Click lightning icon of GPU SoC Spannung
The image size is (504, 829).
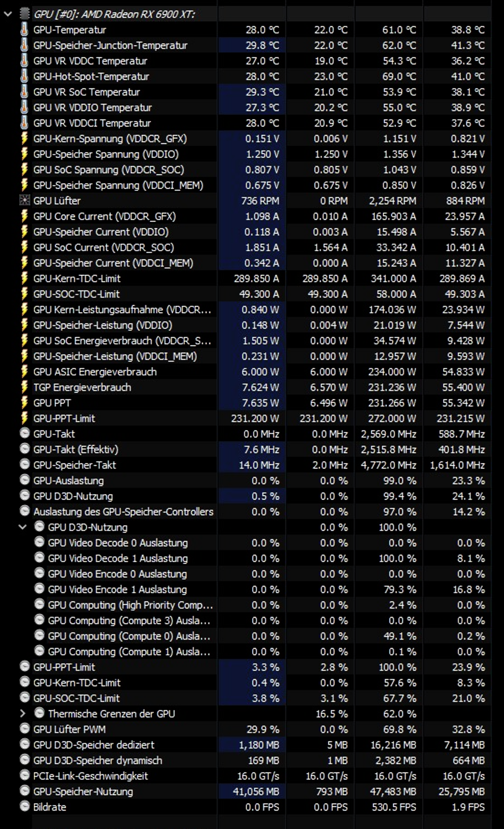click(x=24, y=170)
